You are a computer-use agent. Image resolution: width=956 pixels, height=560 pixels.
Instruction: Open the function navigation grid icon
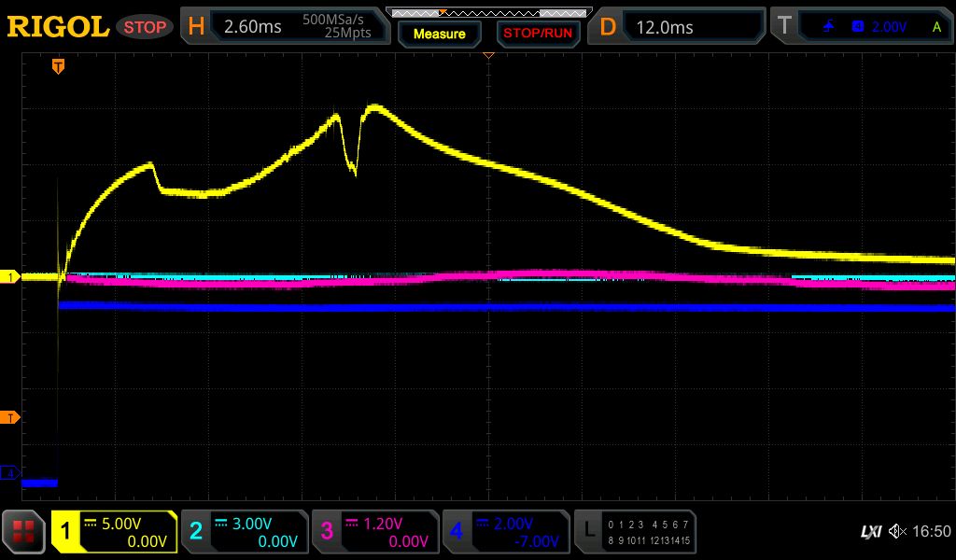23,532
